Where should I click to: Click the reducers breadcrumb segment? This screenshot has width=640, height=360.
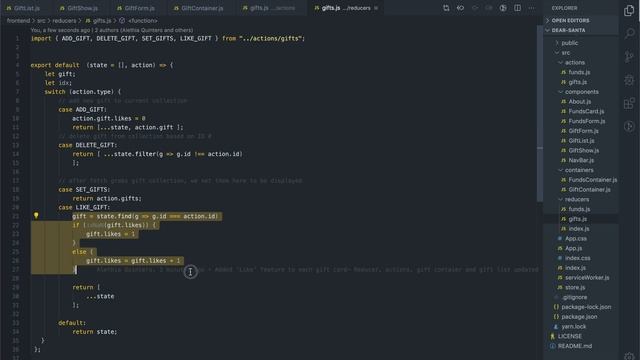(x=64, y=20)
